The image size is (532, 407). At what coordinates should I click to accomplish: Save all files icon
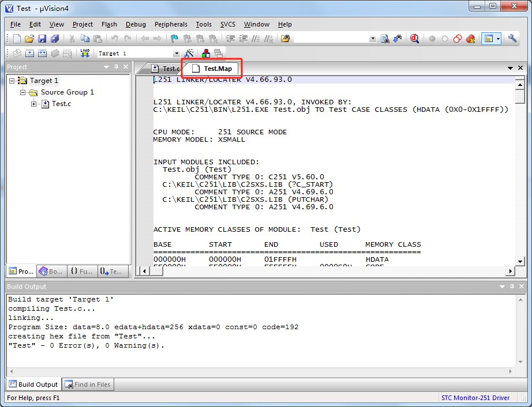55,39
